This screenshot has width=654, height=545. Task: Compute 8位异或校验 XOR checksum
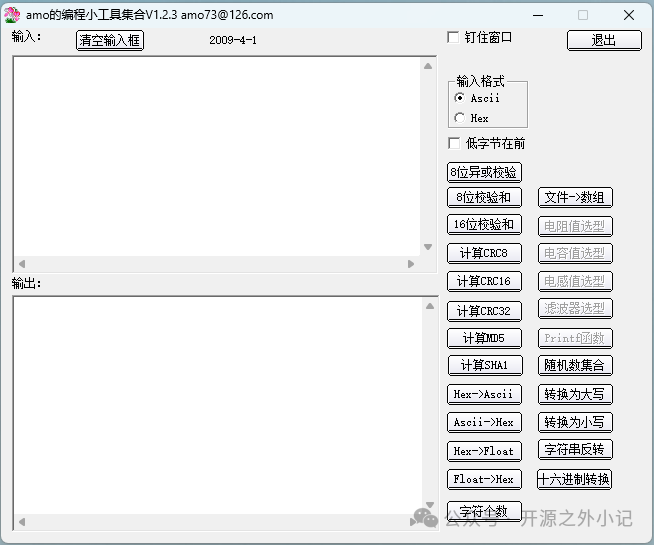[x=484, y=172]
